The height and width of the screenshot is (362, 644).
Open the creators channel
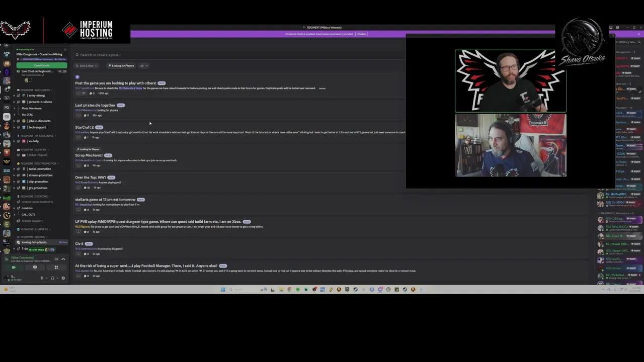point(27,208)
